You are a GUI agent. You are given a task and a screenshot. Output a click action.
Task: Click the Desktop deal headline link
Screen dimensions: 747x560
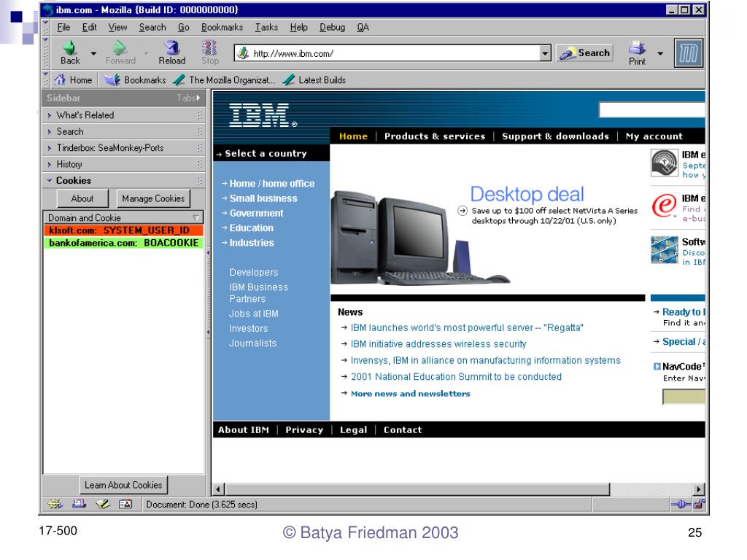click(x=527, y=194)
